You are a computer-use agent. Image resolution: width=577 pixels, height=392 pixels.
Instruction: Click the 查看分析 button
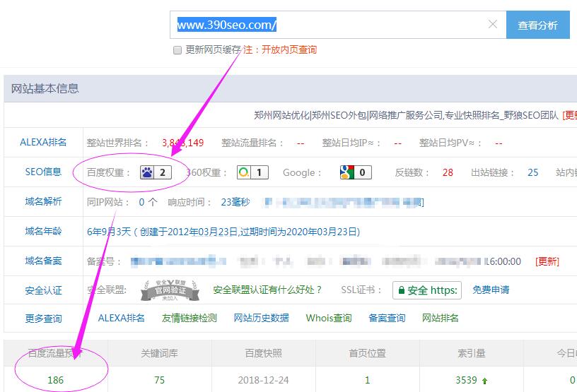tap(537, 25)
